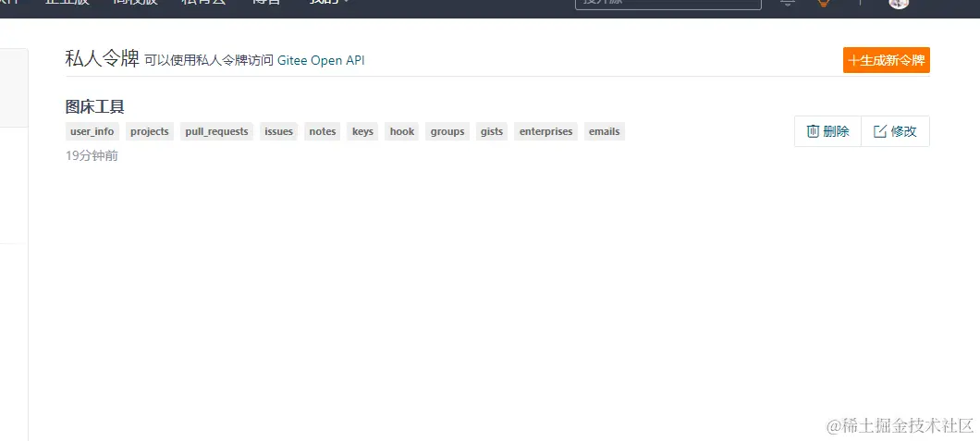Viewport: 980px width, 441px height.
Task: Click the groups scope tag
Action: (x=447, y=131)
